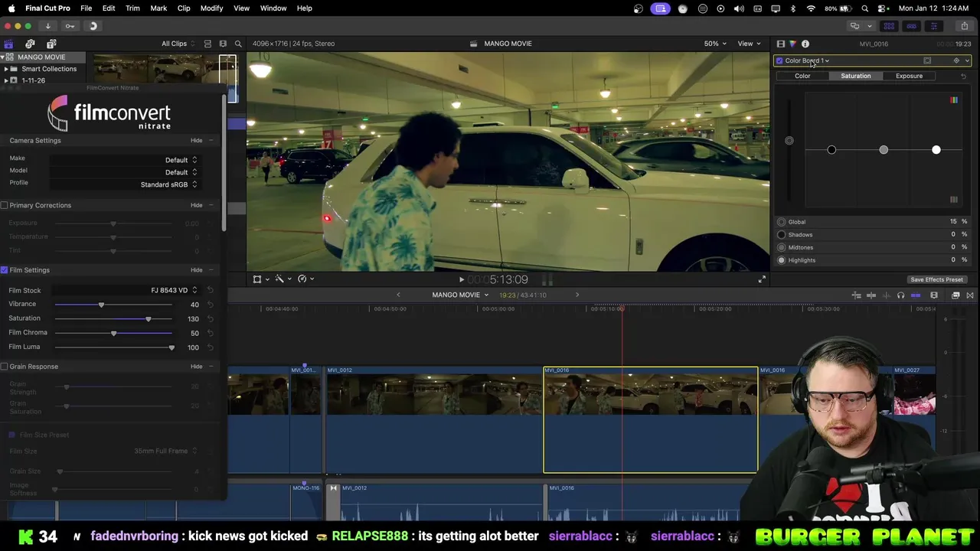This screenshot has height=551, width=980.
Task: Toggle audio skimming headphones icon
Action: coord(900,295)
